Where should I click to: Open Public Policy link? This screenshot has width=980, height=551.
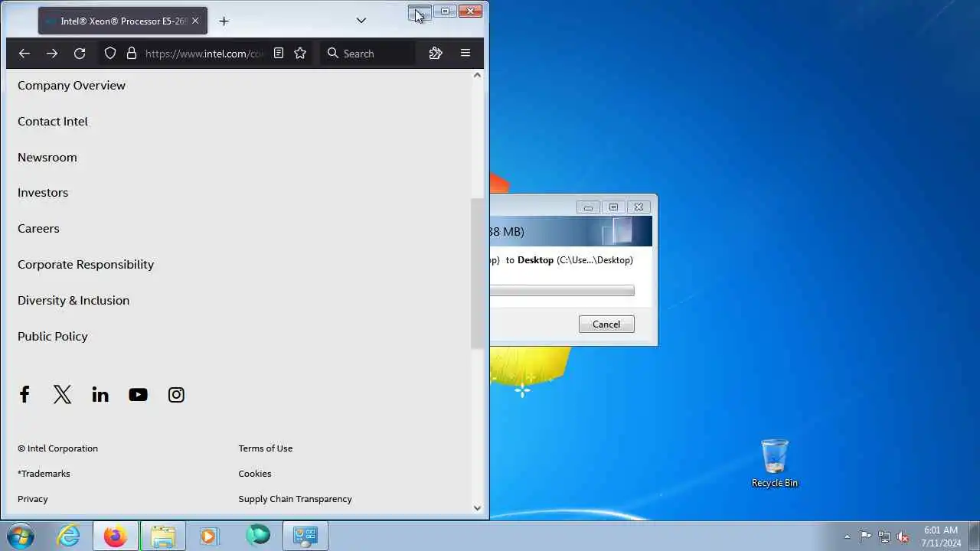pos(53,336)
